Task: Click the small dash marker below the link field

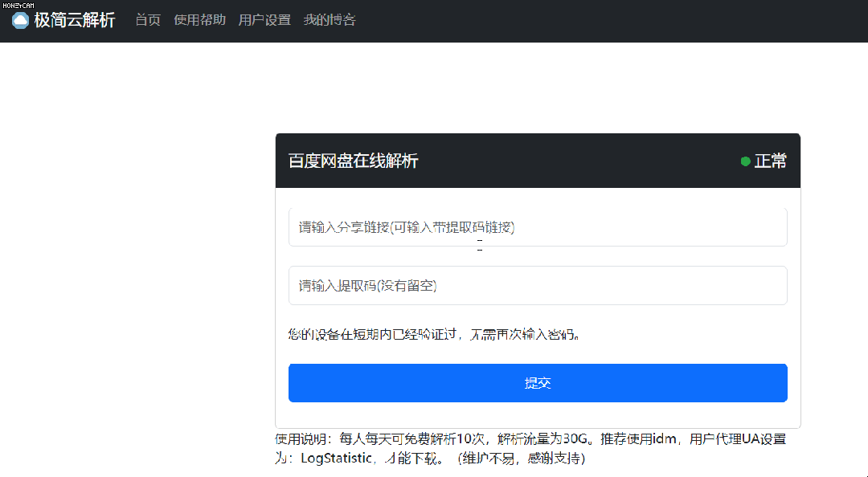Action: coord(480,248)
